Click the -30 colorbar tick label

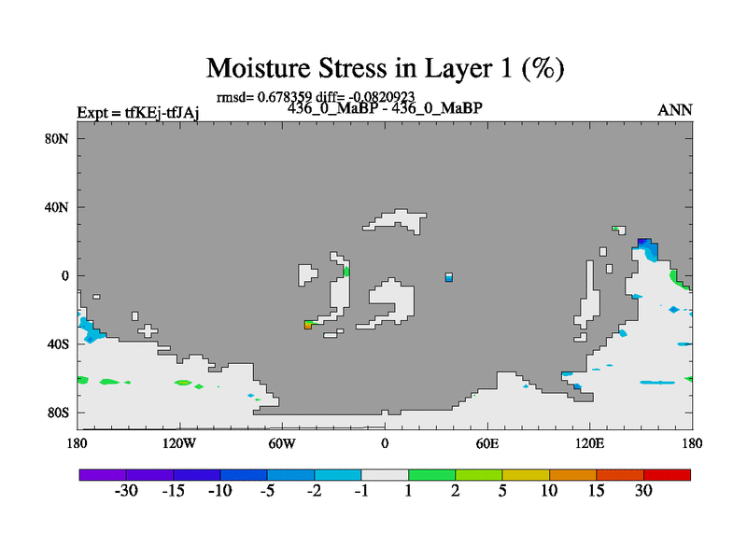[x=126, y=491]
